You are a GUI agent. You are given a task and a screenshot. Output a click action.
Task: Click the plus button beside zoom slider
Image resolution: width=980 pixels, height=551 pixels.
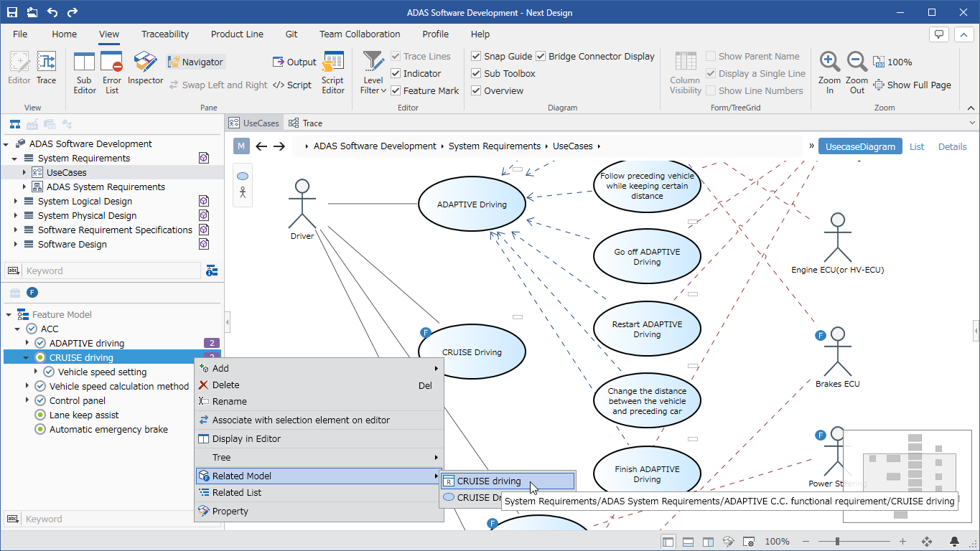(x=903, y=542)
